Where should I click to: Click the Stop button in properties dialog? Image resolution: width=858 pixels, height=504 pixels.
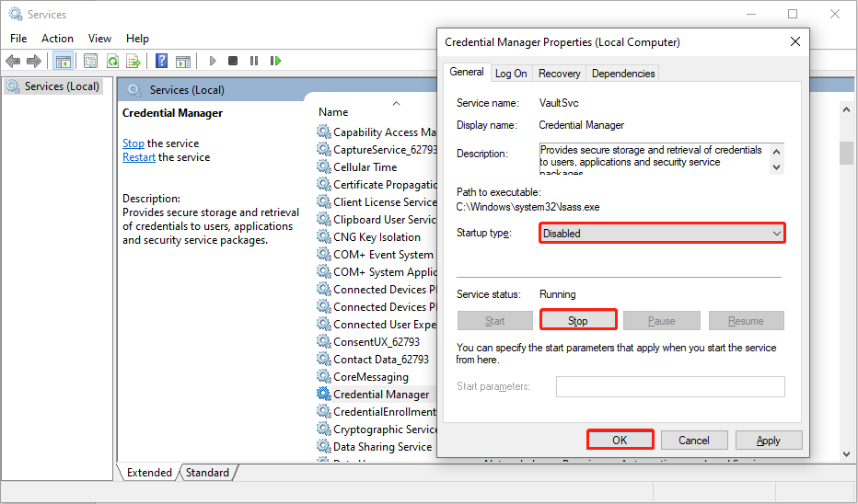click(x=578, y=320)
